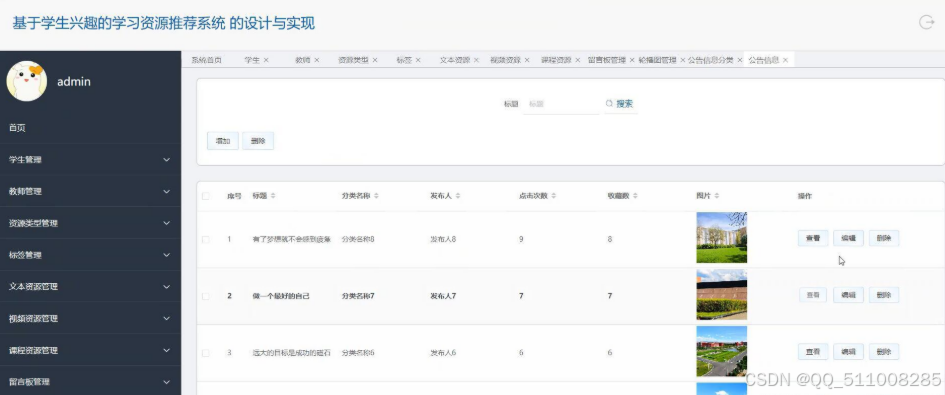Viewport: 945px width, 395px height.
Task: Tick the select-all checkbox in table header
Action: coord(206,196)
